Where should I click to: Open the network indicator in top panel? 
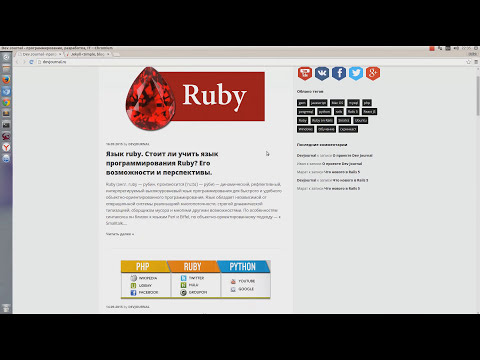point(440,48)
